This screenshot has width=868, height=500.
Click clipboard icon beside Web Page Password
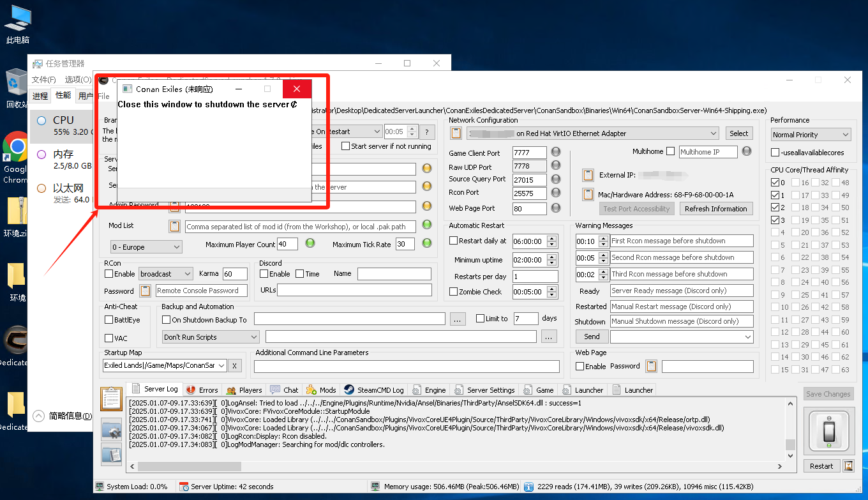pyautogui.click(x=651, y=367)
